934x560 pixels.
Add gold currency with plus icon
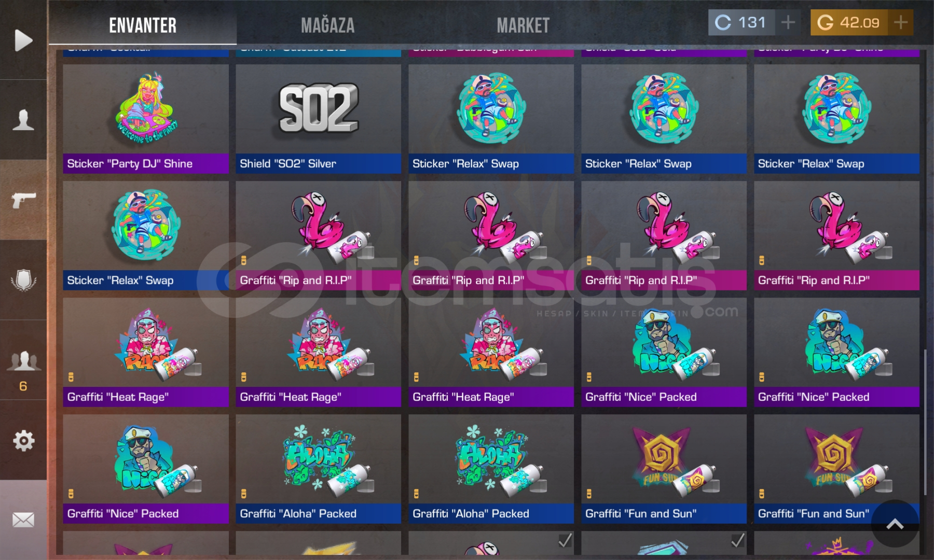coord(901,22)
